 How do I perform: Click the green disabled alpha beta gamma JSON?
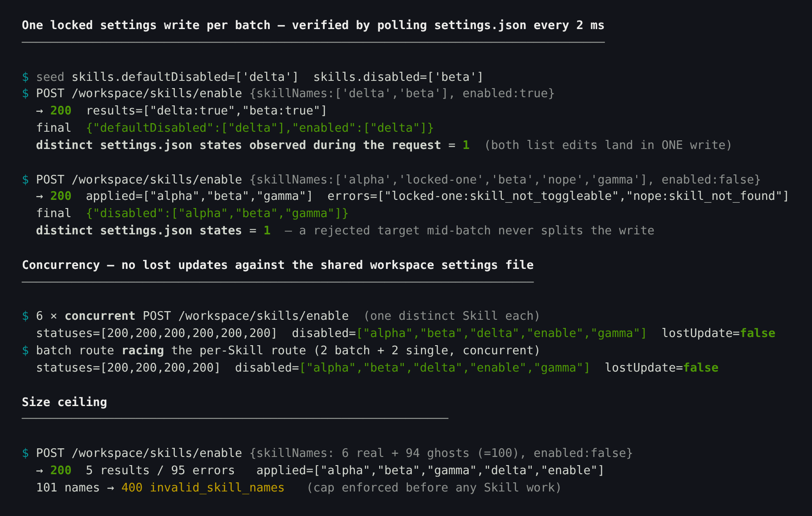click(217, 213)
